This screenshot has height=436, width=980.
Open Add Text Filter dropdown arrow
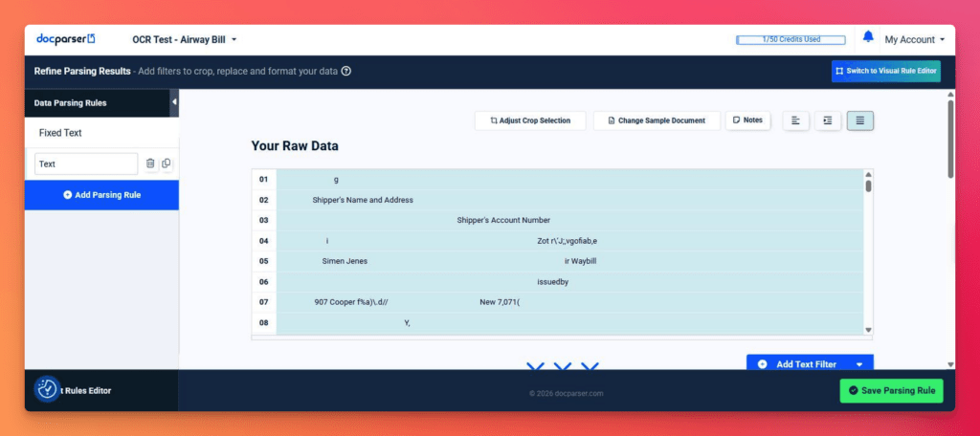tap(859, 364)
